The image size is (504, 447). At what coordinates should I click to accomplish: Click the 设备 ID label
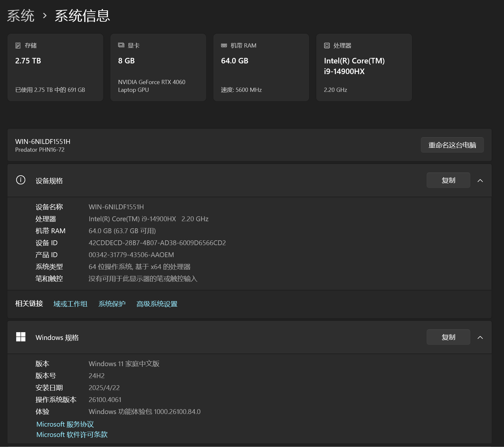(47, 243)
